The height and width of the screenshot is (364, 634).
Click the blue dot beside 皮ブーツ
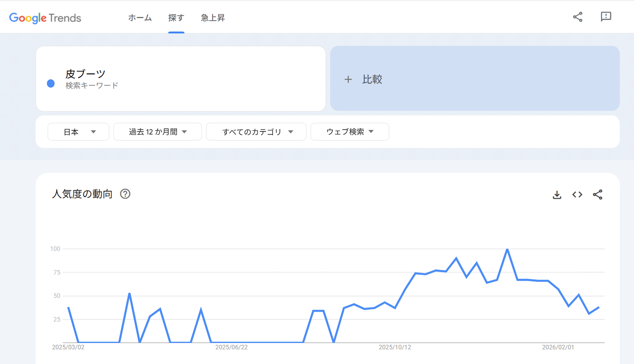pos(51,83)
